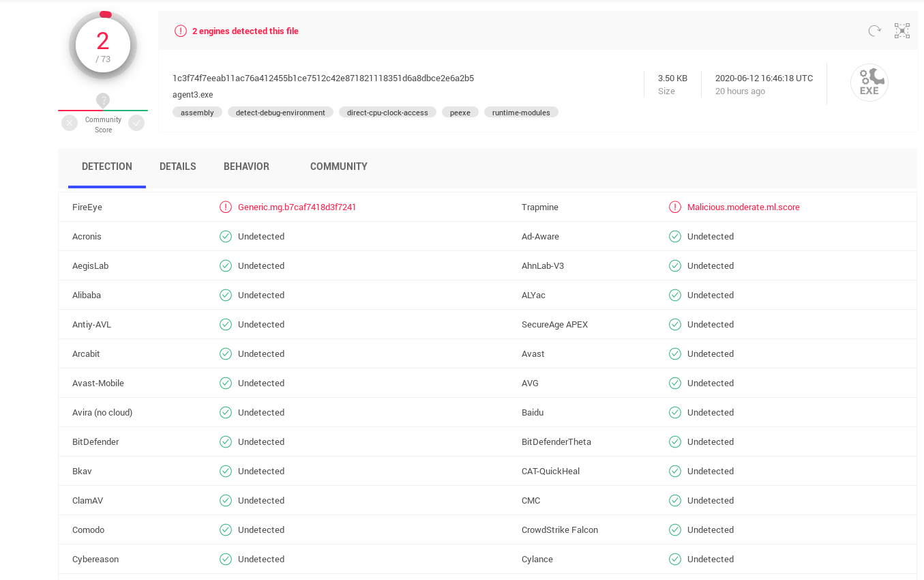Click Ad-Aware undetected check icon

point(675,236)
